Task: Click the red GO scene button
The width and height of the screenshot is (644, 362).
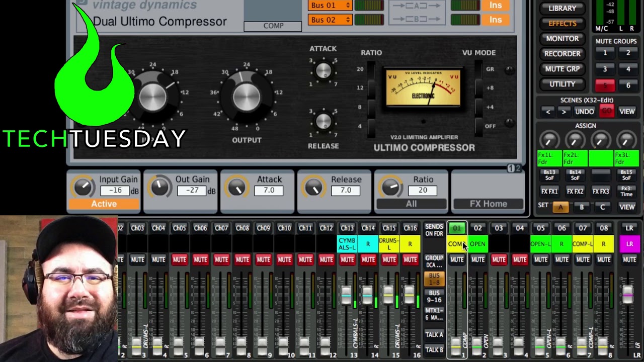Action: tap(606, 112)
